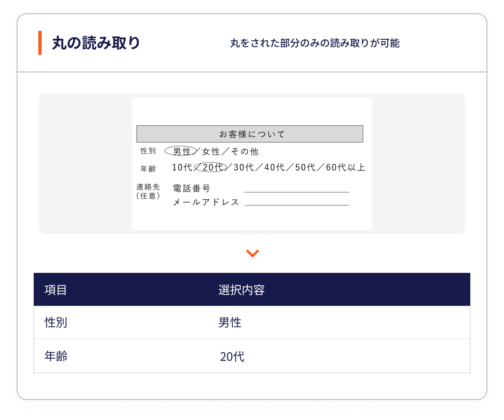Click the お客様について header bar
The height and width of the screenshot is (420, 504).
point(250,134)
